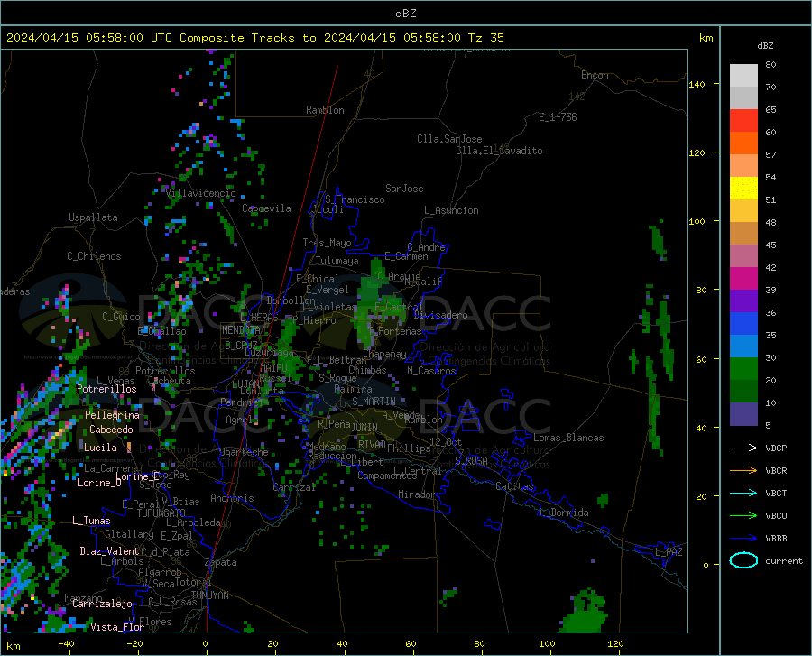Click the 'Lucila' station label
This screenshot has height=656, width=812.
100,448
